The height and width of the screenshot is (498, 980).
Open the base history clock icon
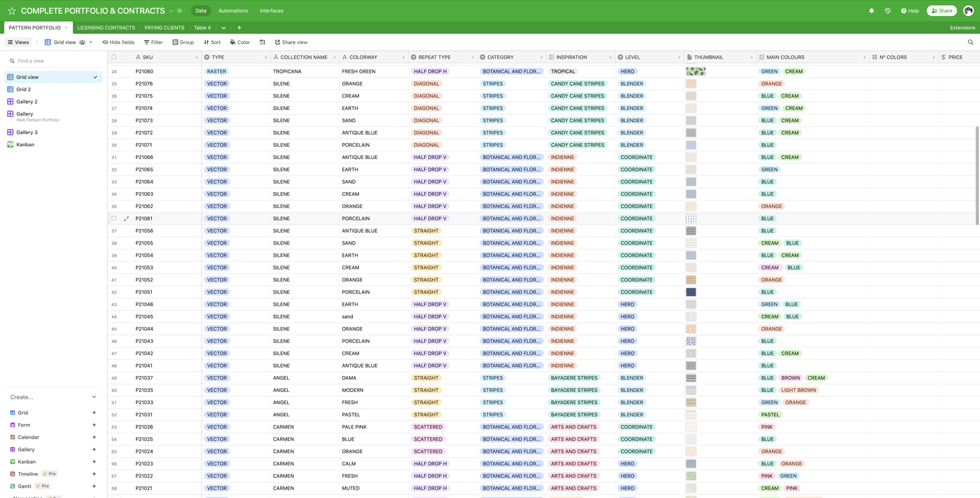(887, 11)
